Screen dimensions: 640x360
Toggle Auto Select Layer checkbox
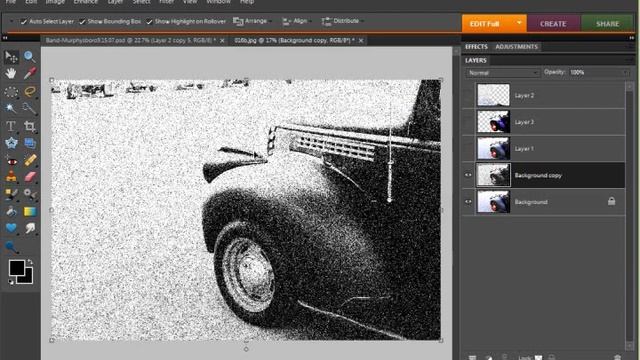(x=24, y=22)
